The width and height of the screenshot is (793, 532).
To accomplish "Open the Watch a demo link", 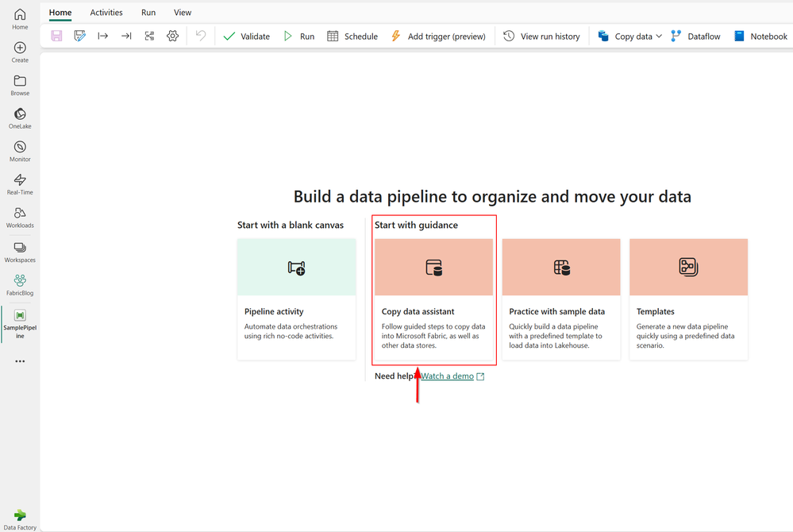I will (448, 376).
